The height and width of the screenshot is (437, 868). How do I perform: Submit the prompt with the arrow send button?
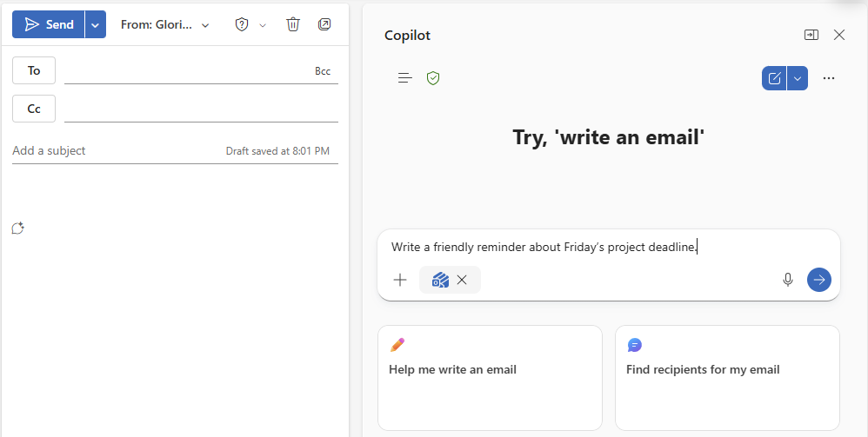point(818,280)
